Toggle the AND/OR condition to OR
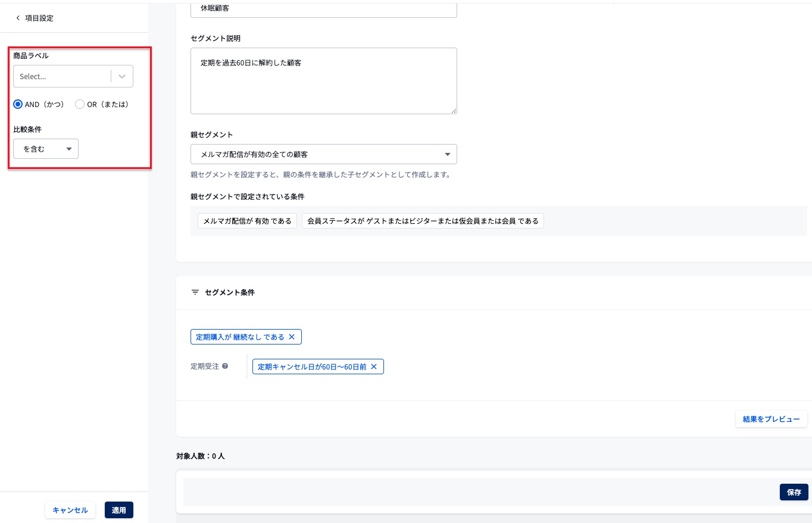The height and width of the screenshot is (523, 812). 80,104
